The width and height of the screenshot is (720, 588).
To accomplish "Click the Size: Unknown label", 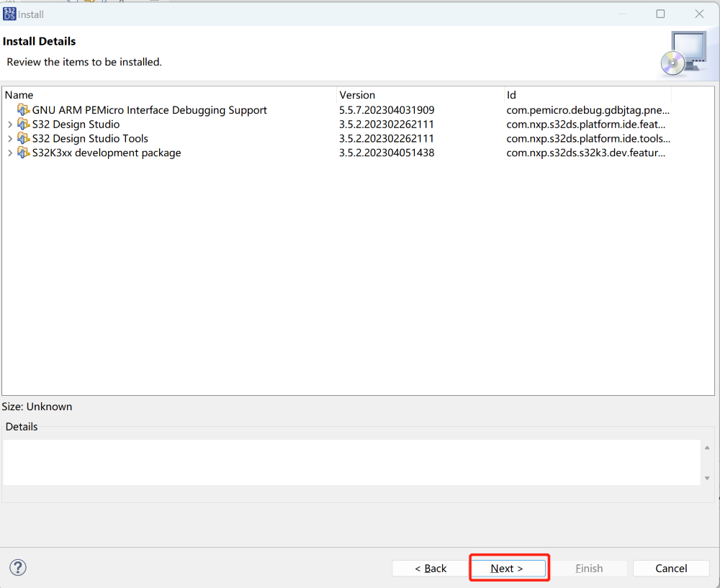I will tap(37, 407).
